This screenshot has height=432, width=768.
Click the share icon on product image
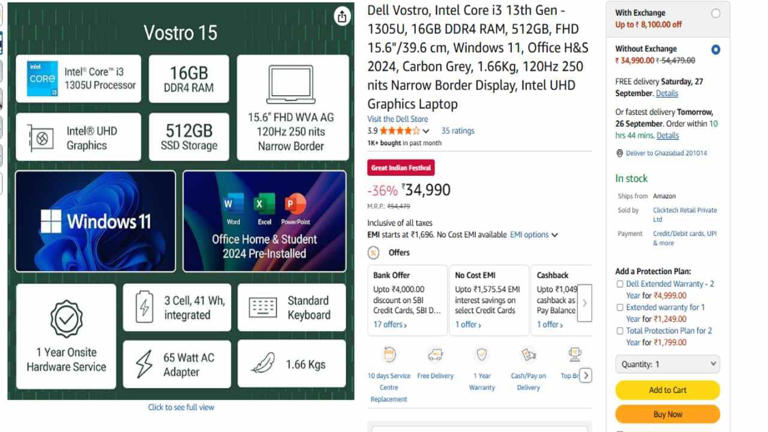point(342,16)
